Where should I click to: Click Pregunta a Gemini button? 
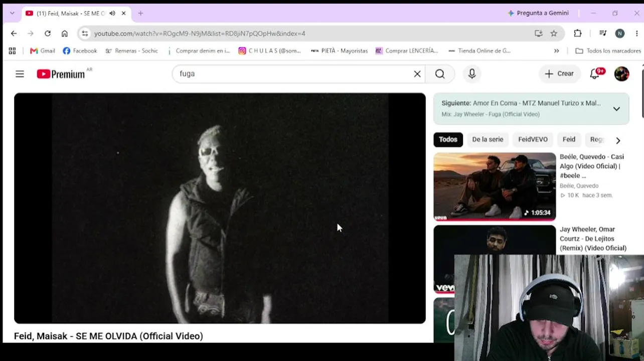(538, 13)
